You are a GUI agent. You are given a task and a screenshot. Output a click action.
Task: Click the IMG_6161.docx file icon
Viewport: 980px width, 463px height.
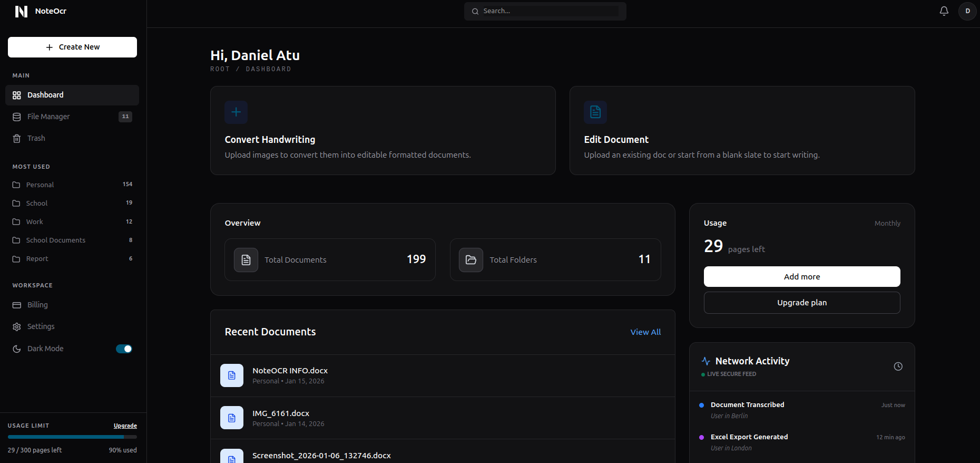pyautogui.click(x=232, y=418)
